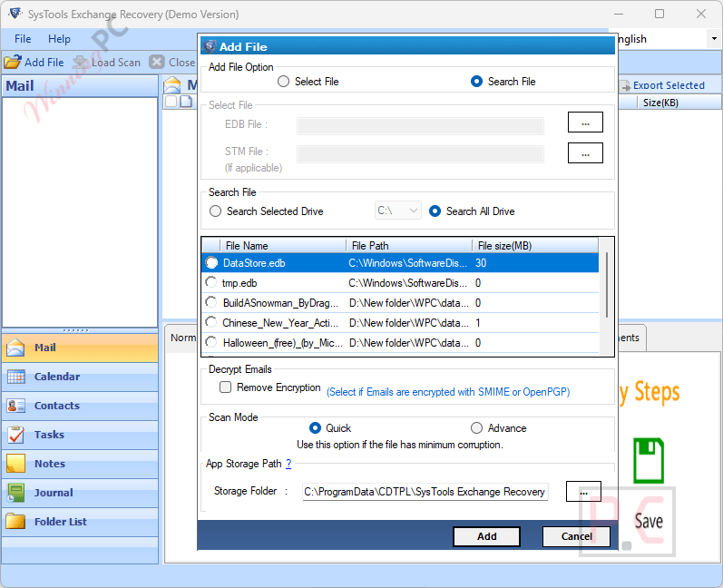Click file size 30 cell
The width and height of the screenshot is (723, 588).
coord(481,263)
